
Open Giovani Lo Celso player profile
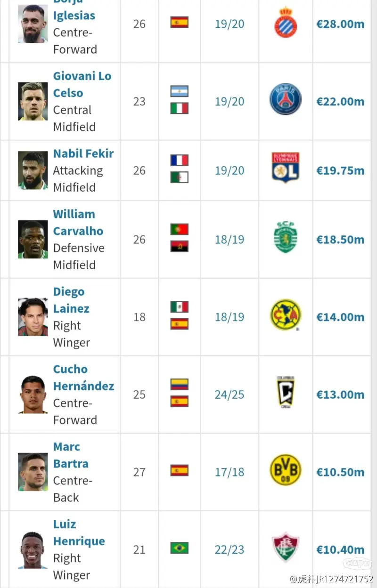pos(82,84)
